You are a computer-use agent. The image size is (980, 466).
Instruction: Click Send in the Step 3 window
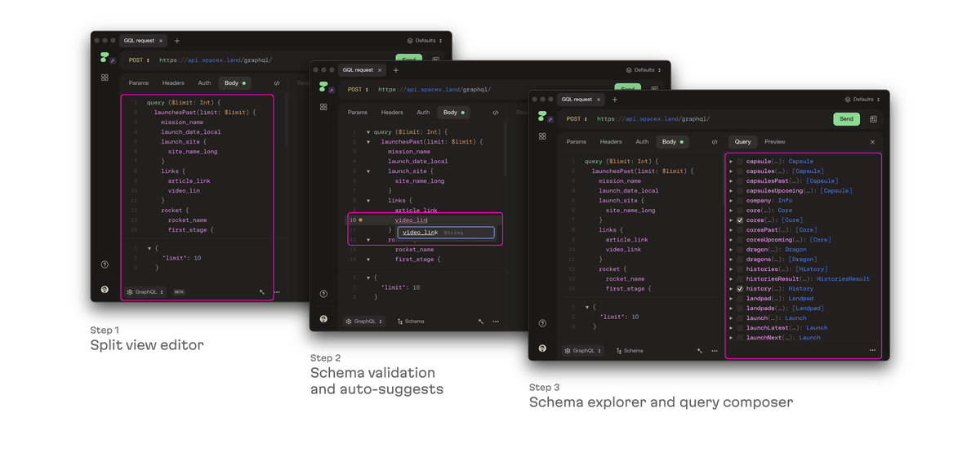(846, 119)
